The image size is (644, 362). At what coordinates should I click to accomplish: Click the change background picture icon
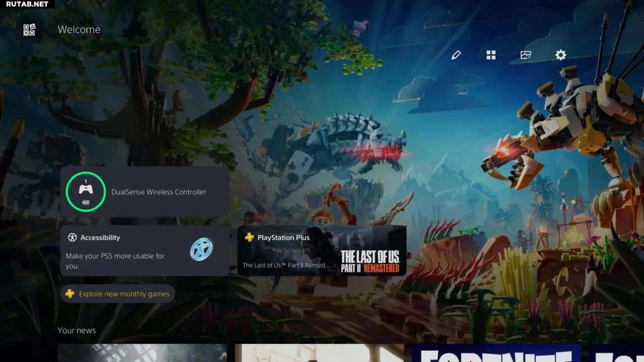tap(526, 55)
